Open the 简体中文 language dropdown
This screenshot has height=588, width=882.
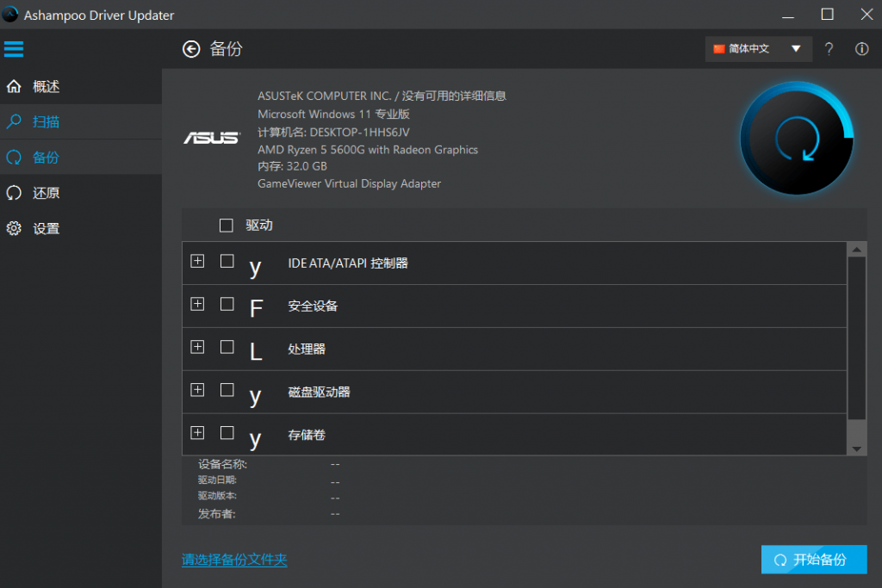[758, 49]
